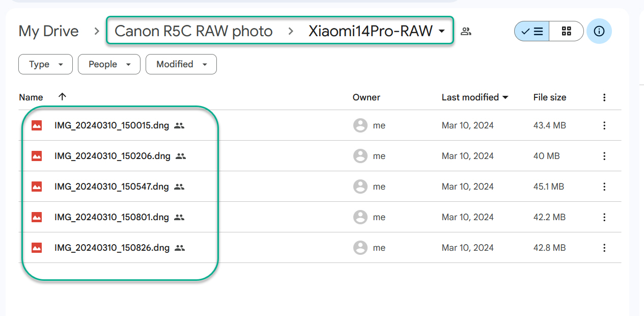Click the image icon of IMG_20240310_150826.dng
This screenshot has height=316, width=644.
click(x=37, y=248)
